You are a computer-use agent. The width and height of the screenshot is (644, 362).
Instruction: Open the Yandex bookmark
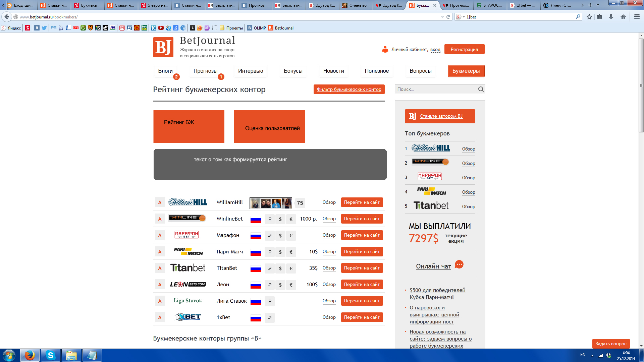point(11,28)
